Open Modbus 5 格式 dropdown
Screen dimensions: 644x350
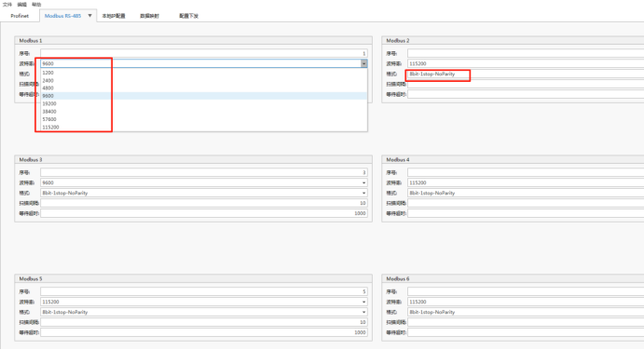pos(204,312)
